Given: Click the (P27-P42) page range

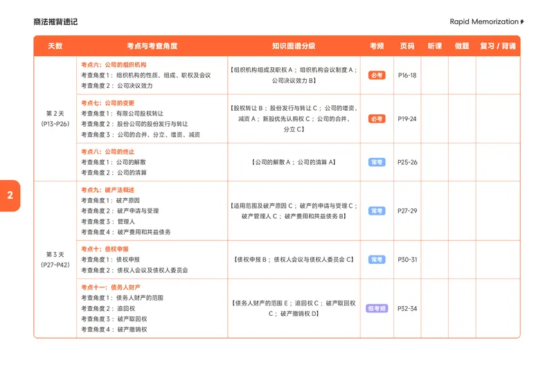Looking at the screenshot, I should [x=55, y=265].
